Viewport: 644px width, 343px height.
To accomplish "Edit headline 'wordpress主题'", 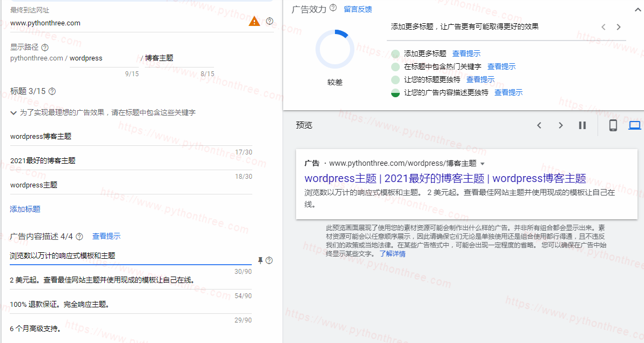I will [x=131, y=185].
